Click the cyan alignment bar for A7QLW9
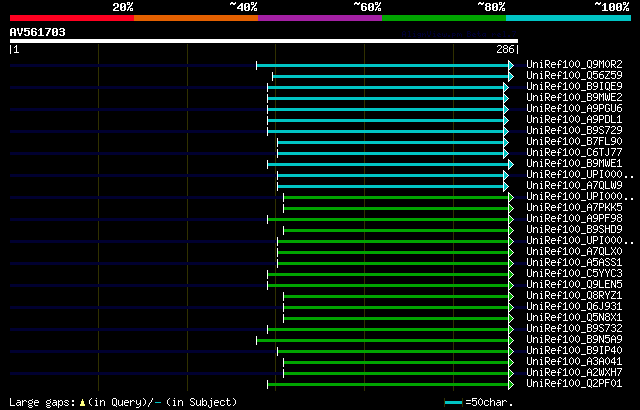 (x=393, y=186)
